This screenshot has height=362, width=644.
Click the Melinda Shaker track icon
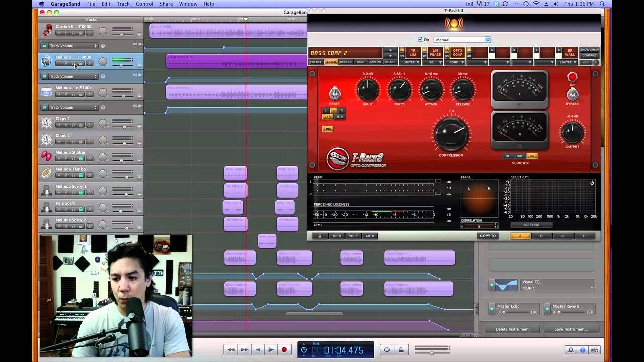tap(47, 156)
